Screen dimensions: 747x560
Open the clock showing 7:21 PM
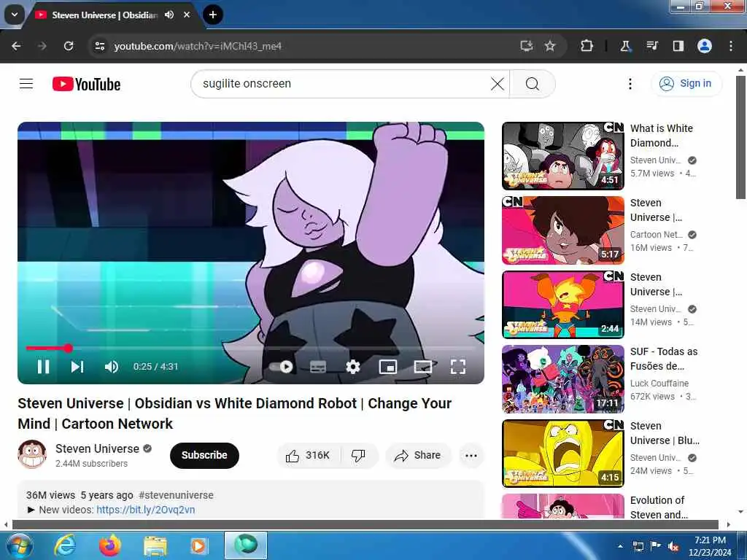[x=710, y=546]
